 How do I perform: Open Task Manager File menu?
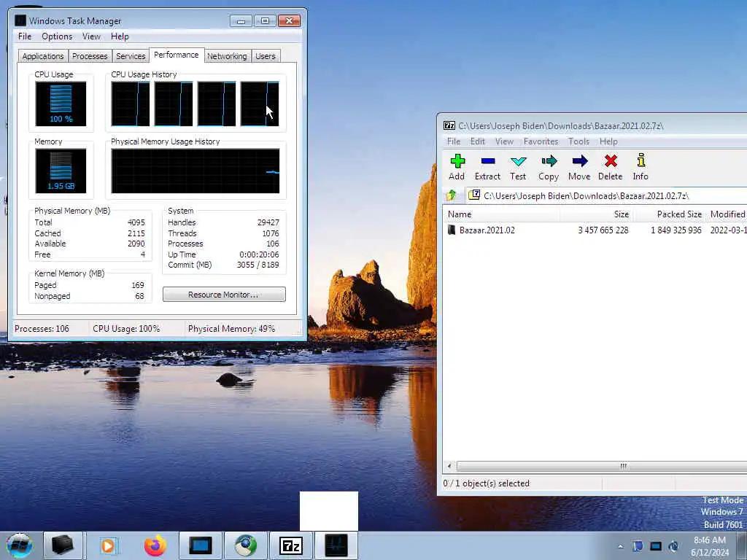25,36
